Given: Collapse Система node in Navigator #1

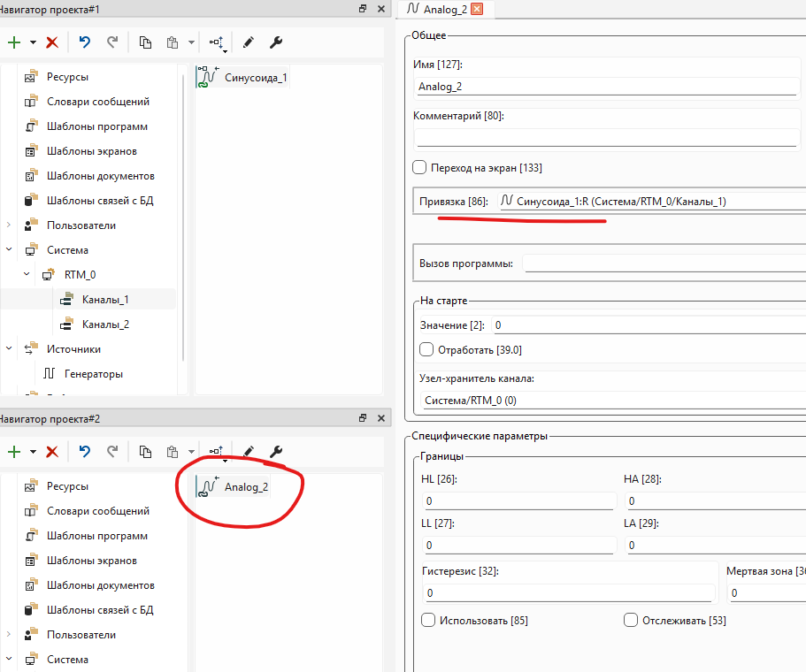Looking at the screenshot, I should pyautogui.click(x=8, y=249).
